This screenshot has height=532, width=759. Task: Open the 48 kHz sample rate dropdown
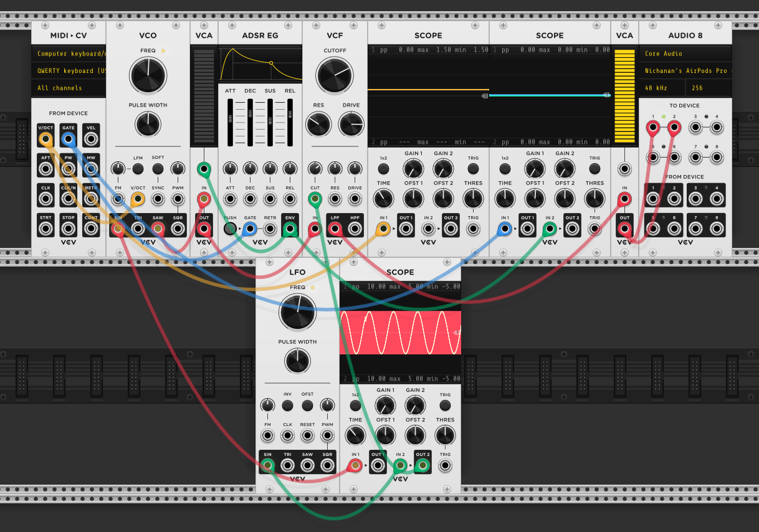[x=662, y=88]
